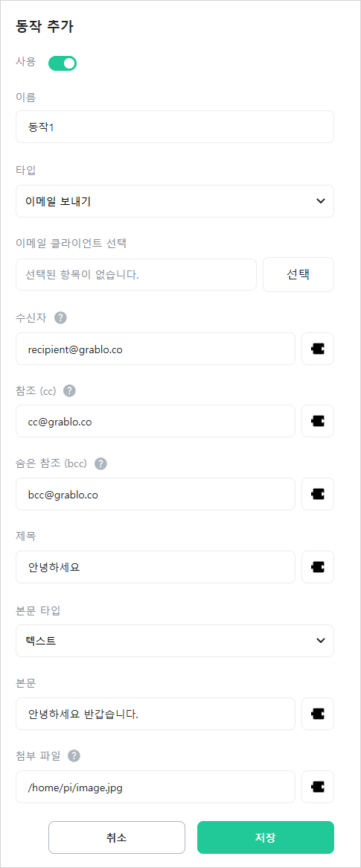Open the 본문 타입 dropdown showing 텍스트
The height and width of the screenshot is (868, 361).
click(x=175, y=641)
